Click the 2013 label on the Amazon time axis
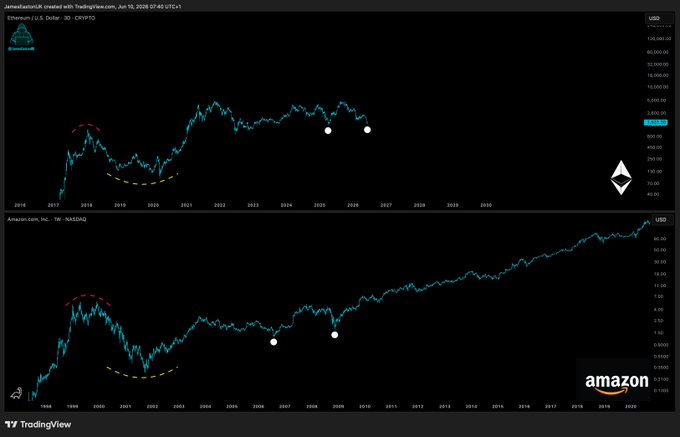 (445, 407)
